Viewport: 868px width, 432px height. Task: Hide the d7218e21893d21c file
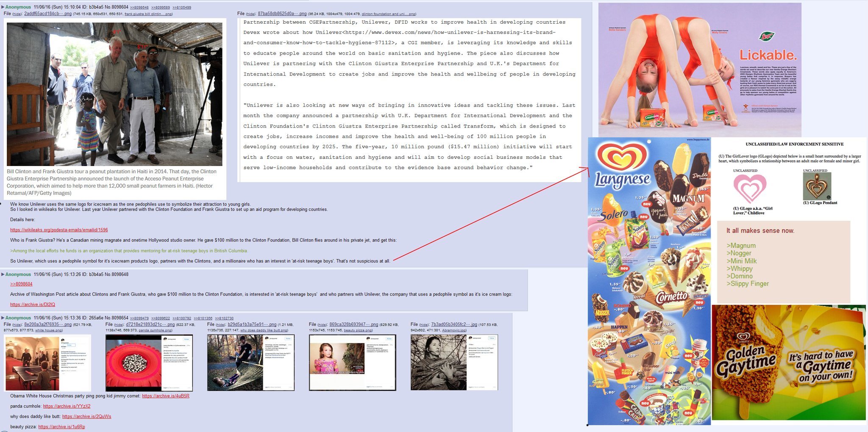[x=119, y=325]
